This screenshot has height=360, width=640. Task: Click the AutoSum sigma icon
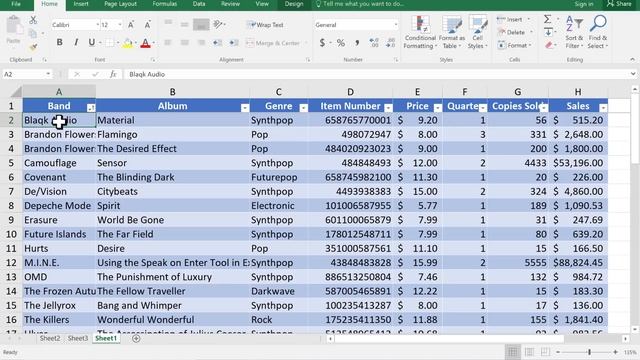[x=548, y=19]
